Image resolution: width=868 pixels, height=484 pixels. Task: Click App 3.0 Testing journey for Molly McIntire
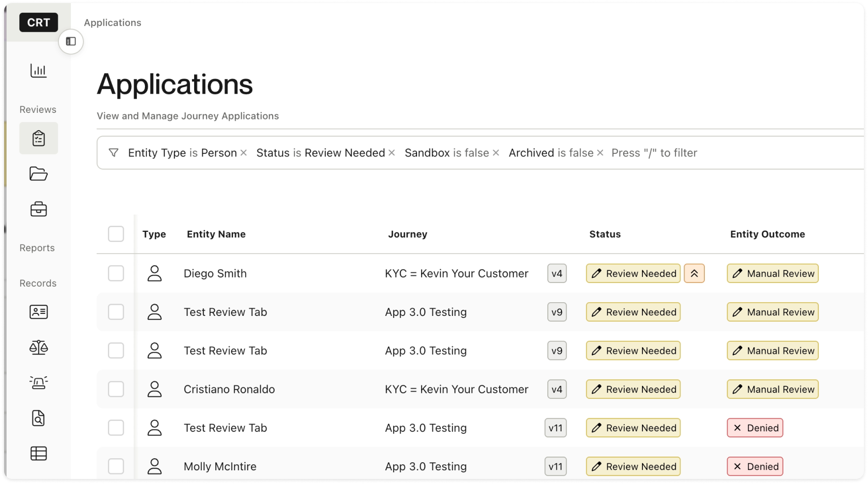tap(426, 466)
